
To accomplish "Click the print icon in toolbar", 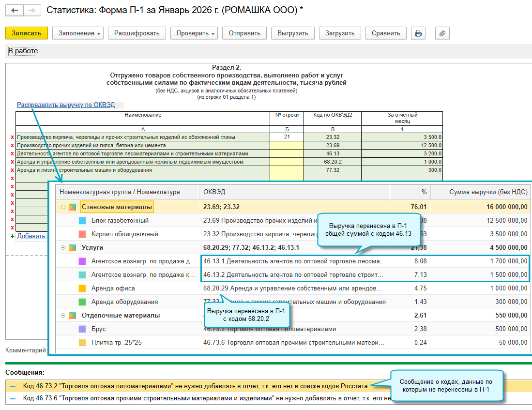I will click(418, 33).
